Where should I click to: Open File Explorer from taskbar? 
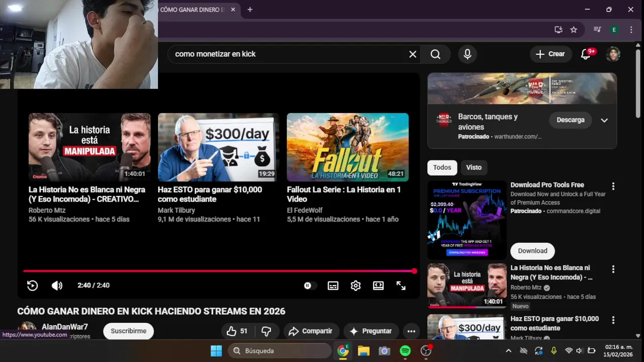coord(364,351)
